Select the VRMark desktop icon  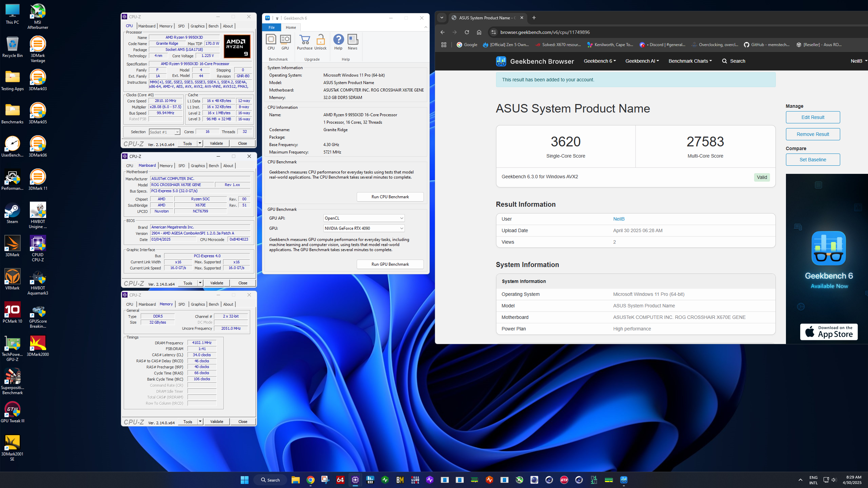pos(12,280)
